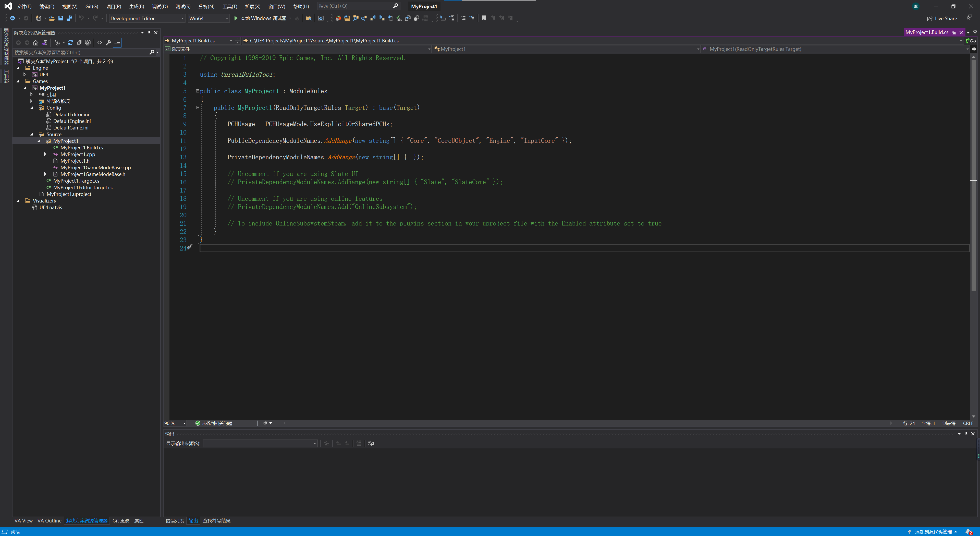The height and width of the screenshot is (536, 980).
Task: Click the top search box 搜索 (Ctrl+Q)
Action: pos(358,6)
